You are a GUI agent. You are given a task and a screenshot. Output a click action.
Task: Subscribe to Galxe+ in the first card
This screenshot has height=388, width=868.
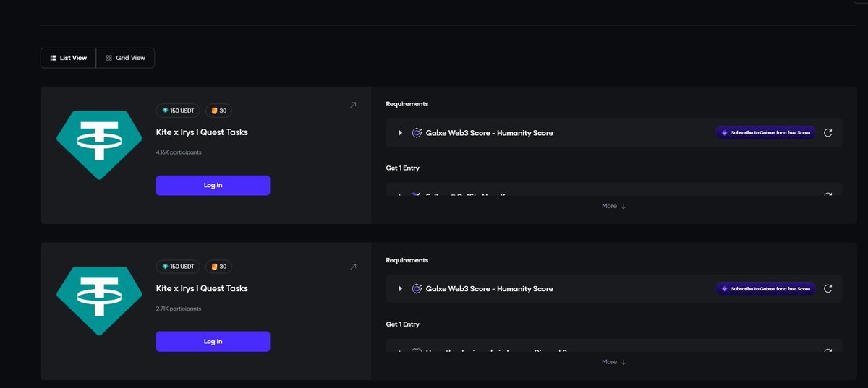tap(765, 133)
